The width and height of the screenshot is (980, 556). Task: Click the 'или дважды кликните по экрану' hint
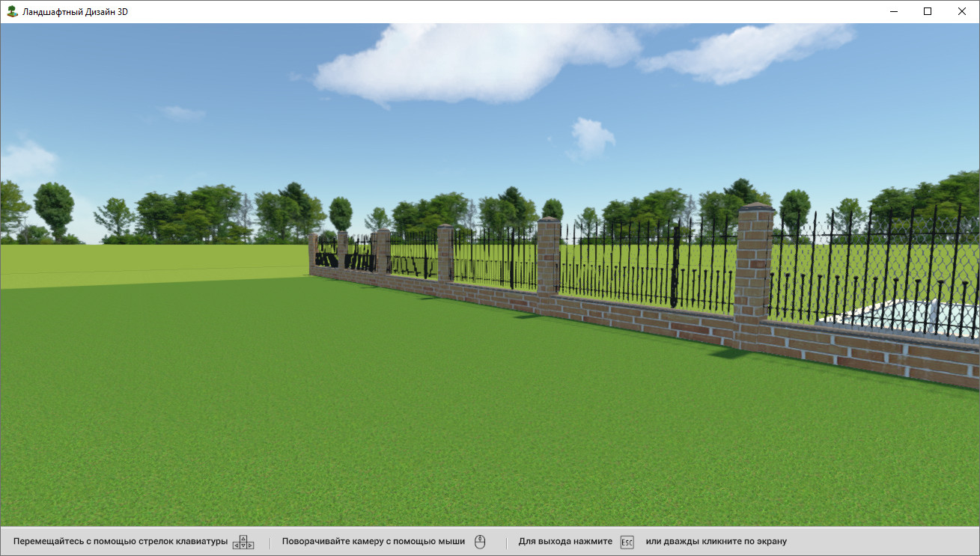pyautogui.click(x=716, y=541)
